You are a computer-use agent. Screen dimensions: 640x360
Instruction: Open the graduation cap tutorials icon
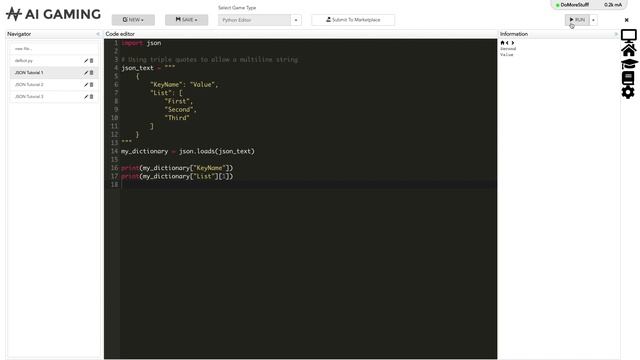pyautogui.click(x=629, y=64)
